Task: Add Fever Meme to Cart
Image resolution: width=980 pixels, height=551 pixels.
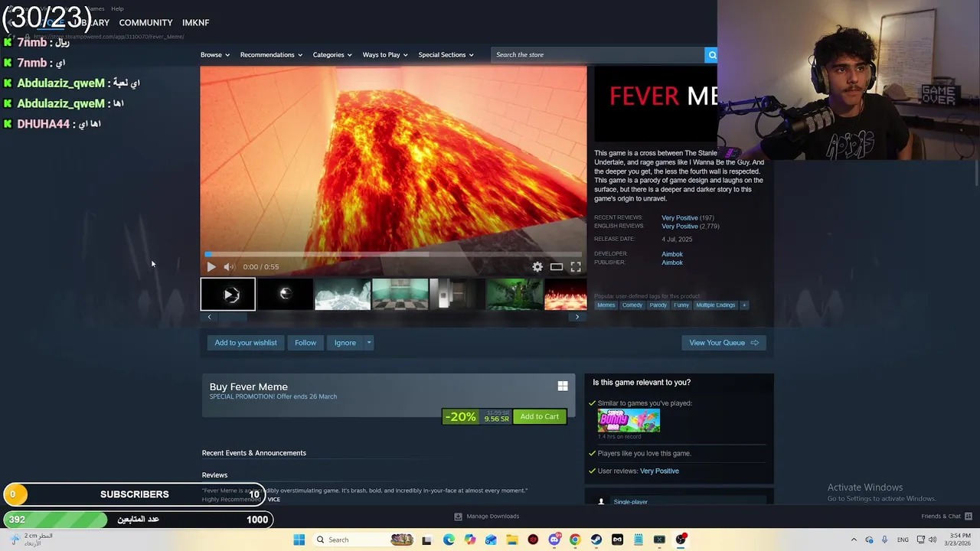Action: pos(540,416)
